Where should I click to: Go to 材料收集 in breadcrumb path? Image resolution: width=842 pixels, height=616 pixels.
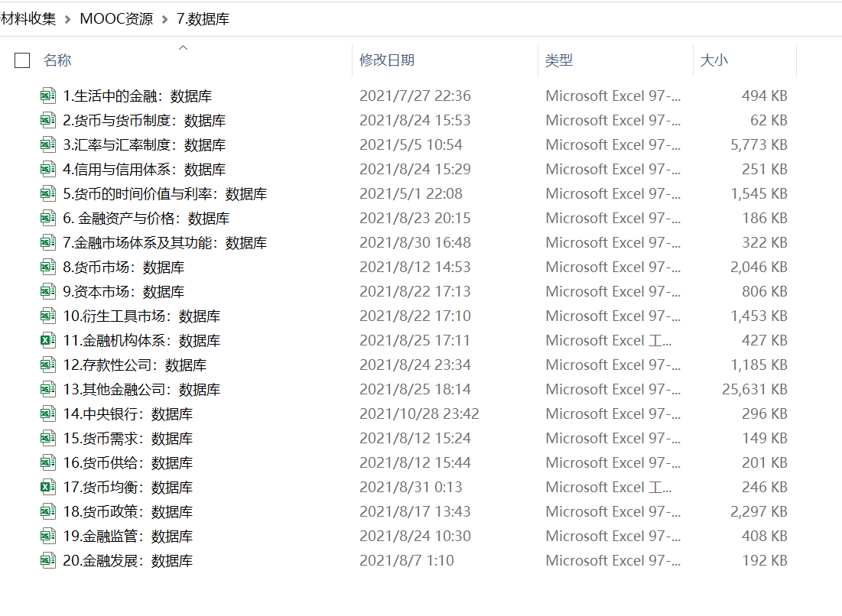(x=28, y=19)
